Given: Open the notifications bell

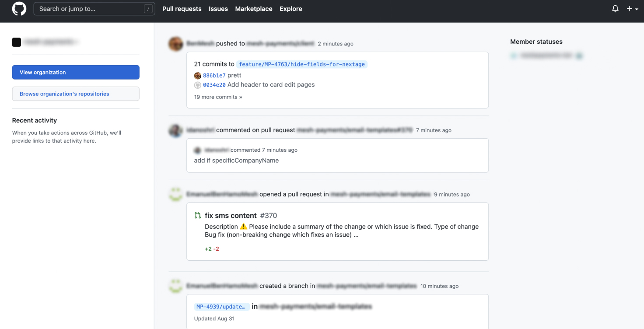Looking at the screenshot, I should coord(615,9).
